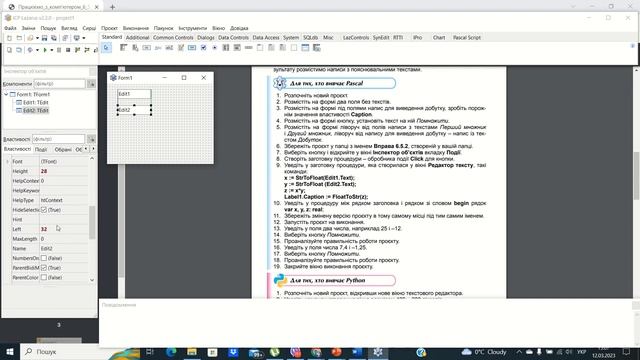640x360 pixels.
Task: Pick the TEdit component icon
Action: click(169, 48)
